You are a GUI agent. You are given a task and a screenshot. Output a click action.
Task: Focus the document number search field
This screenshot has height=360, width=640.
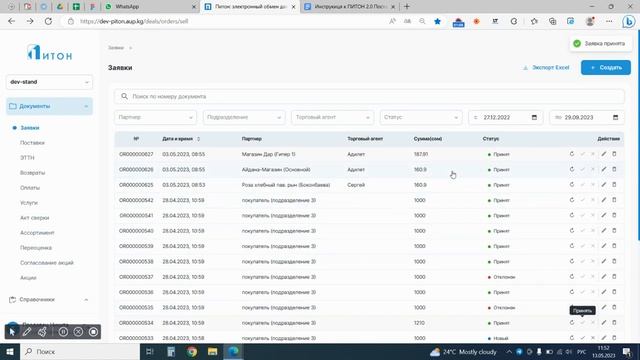click(369, 96)
